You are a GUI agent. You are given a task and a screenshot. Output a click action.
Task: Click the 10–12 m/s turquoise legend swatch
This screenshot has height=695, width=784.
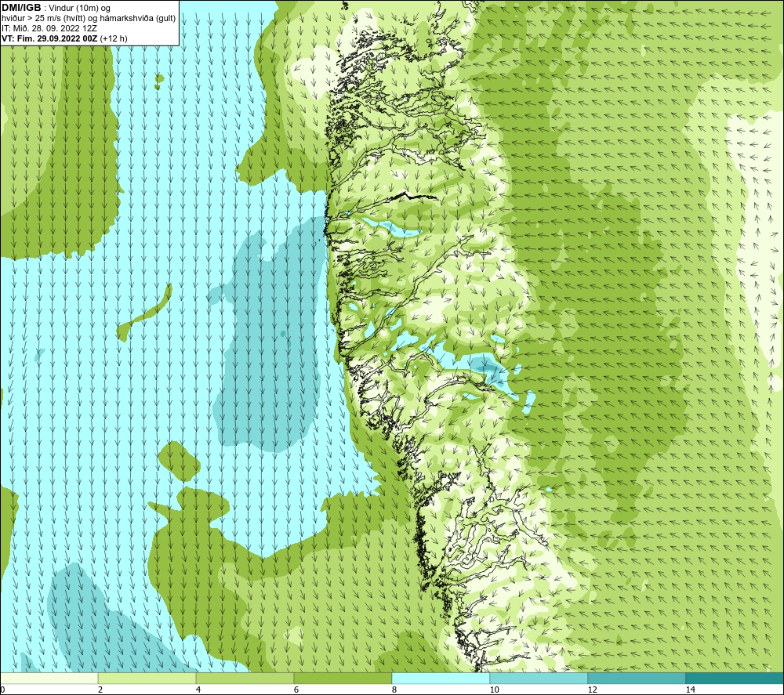[539, 678]
